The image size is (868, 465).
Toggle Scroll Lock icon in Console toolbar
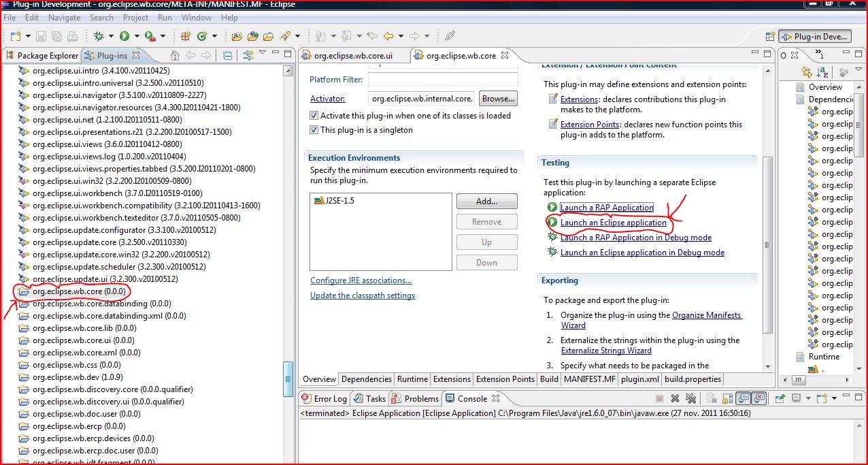pyautogui.click(x=726, y=398)
